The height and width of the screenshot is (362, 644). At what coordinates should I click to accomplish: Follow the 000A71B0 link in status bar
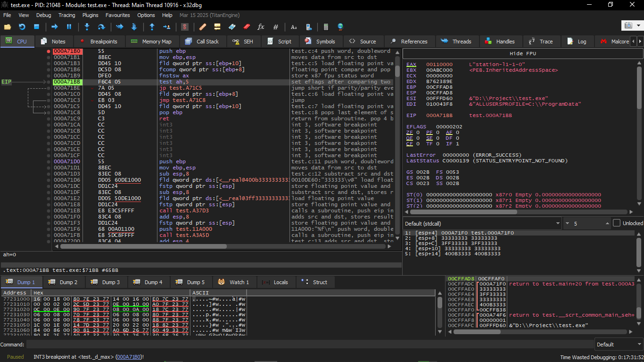(128, 357)
